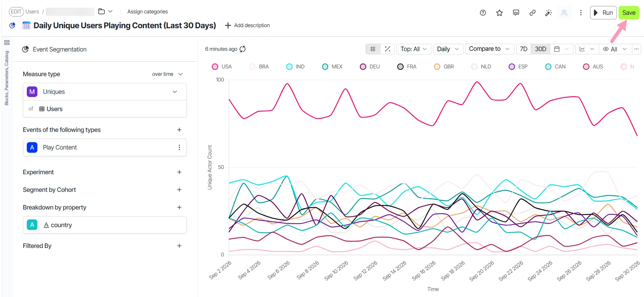644x297 pixels.
Task: Open the comments icon in header
Action: (x=516, y=13)
